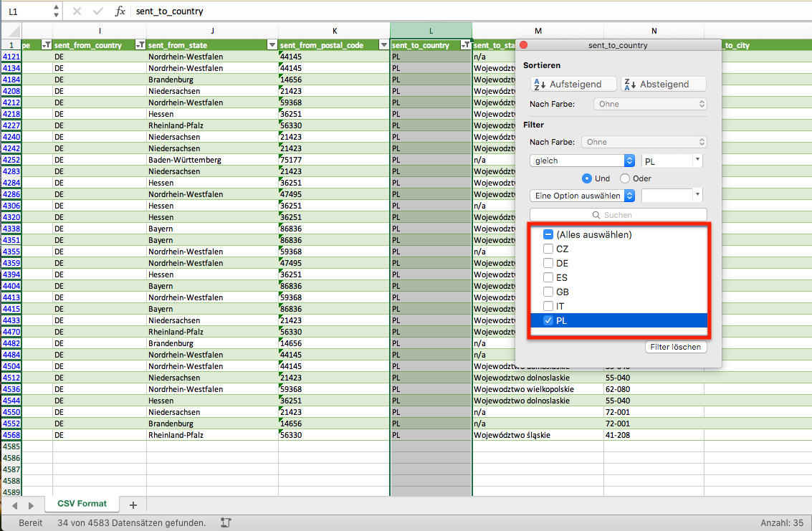812x531 pixels.
Task: Open Nach Farbe dropdown under Sortieren
Action: 650,104
